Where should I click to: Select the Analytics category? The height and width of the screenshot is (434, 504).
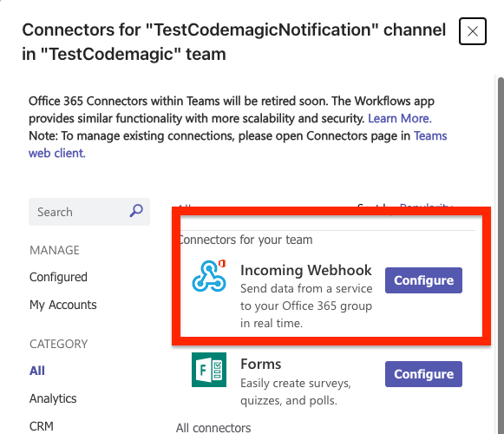tap(53, 398)
